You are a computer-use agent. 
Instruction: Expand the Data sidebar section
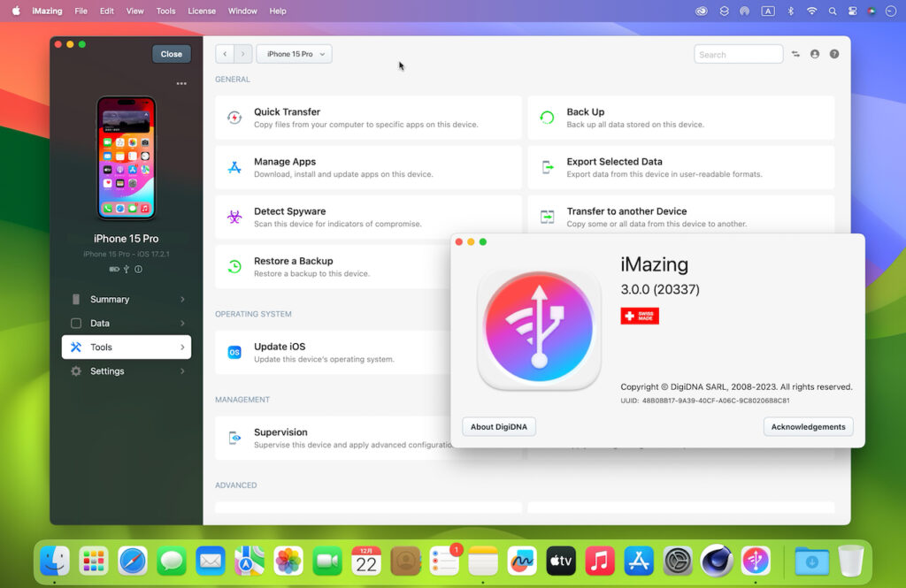pyautogui.click(x=124, y=323)
